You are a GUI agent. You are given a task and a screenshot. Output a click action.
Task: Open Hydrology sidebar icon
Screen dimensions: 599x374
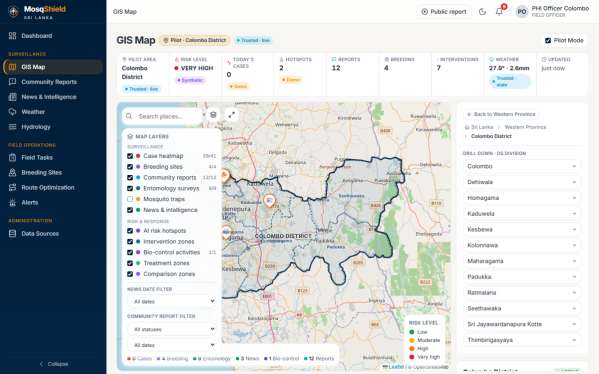[13, 127]
